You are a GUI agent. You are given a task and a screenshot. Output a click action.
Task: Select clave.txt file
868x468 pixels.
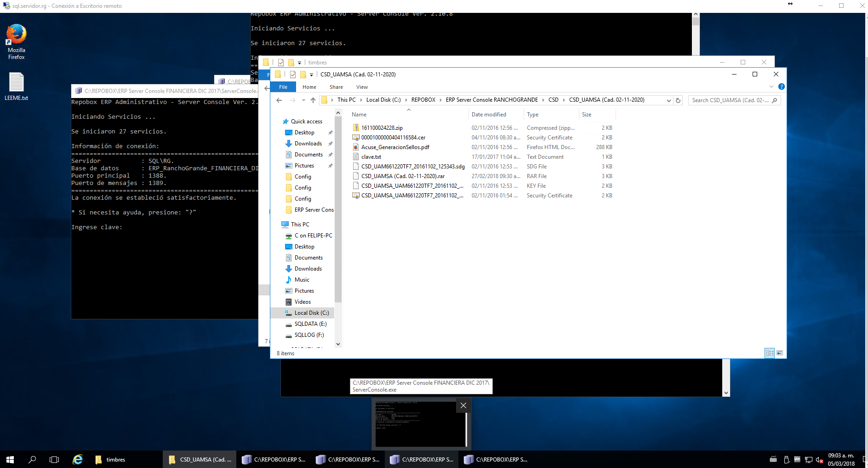(x=371, y=157)
